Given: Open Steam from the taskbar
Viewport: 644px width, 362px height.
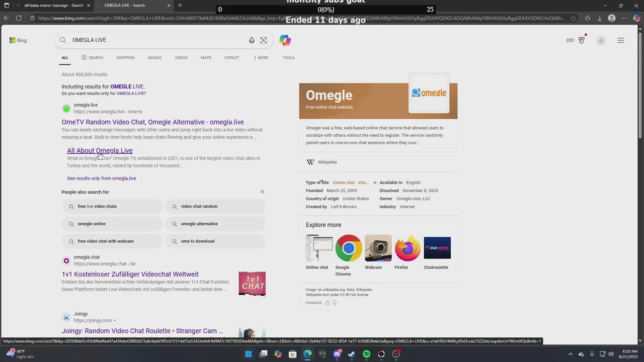Looking at the screenshot, I should [x=352, y=354].
